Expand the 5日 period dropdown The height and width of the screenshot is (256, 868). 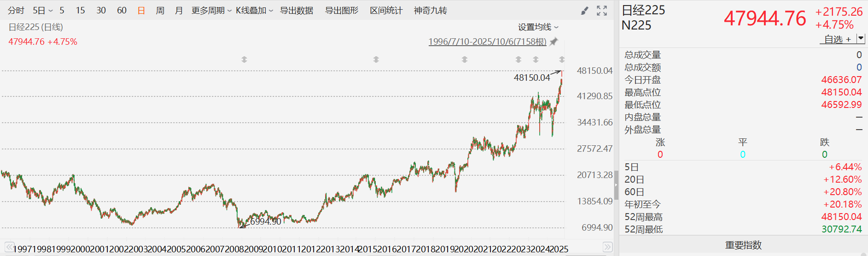(x=51, y=11)
